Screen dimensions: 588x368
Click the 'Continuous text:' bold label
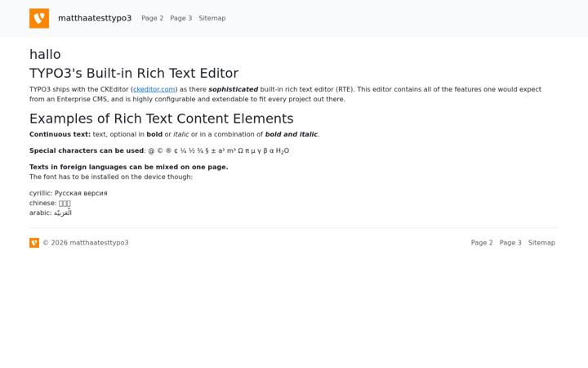click(x=60, y=134)
